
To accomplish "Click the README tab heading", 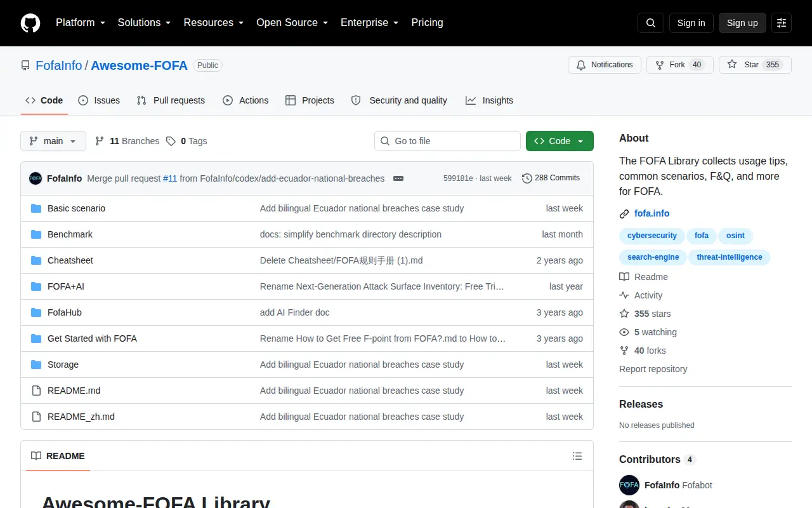I will (x=58, y=456).
